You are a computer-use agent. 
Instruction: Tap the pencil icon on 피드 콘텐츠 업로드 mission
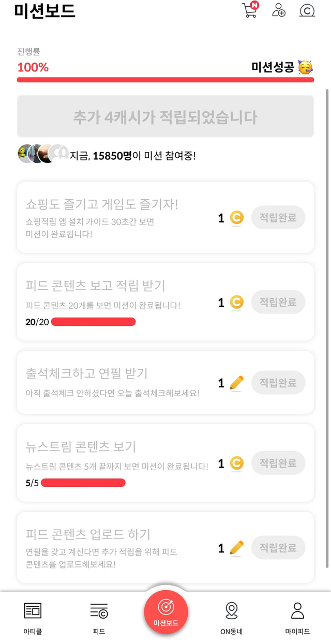[236, 547]
